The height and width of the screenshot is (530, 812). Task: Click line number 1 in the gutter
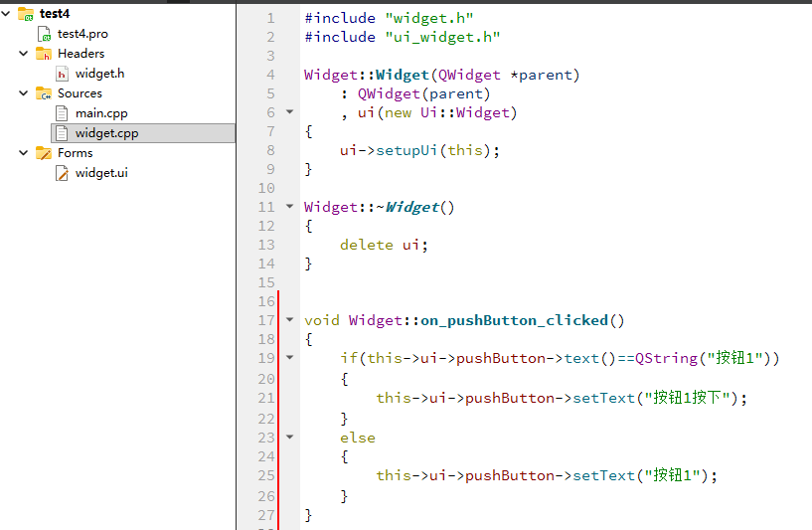[271, 19]
